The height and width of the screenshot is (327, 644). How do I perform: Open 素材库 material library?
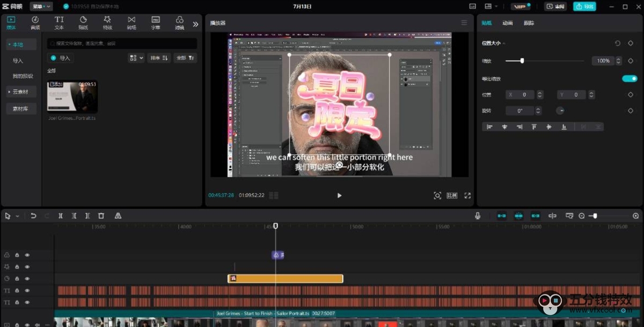click(x=21, y=109)
